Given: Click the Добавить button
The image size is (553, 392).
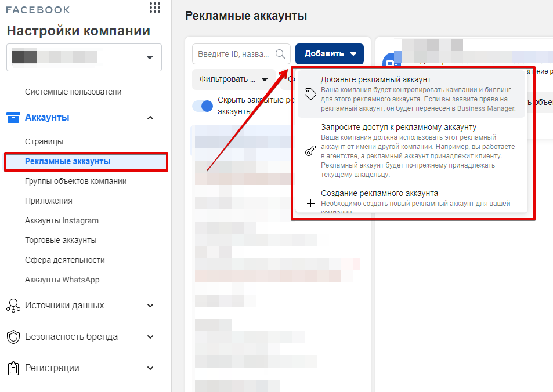Looking at the screenshot, I should 330,54.
